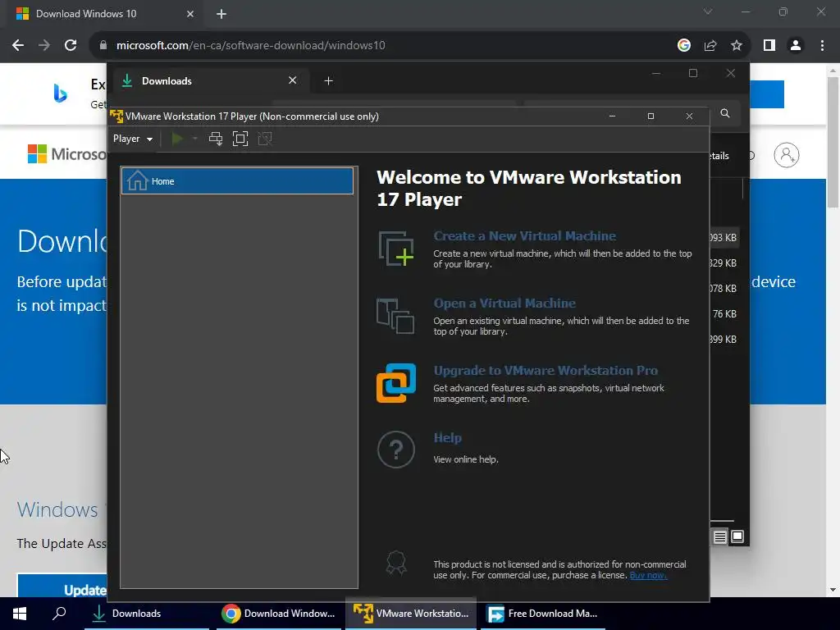Viewport: 840px width, 630px height.
Task: Click the license ribbon badge icon
Action: point(396,563)
